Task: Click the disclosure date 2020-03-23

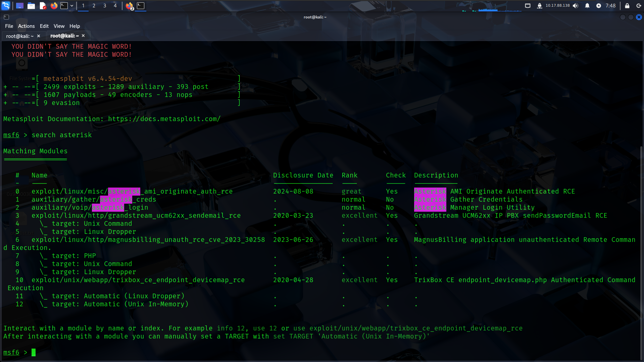Action: click(293, 216)
